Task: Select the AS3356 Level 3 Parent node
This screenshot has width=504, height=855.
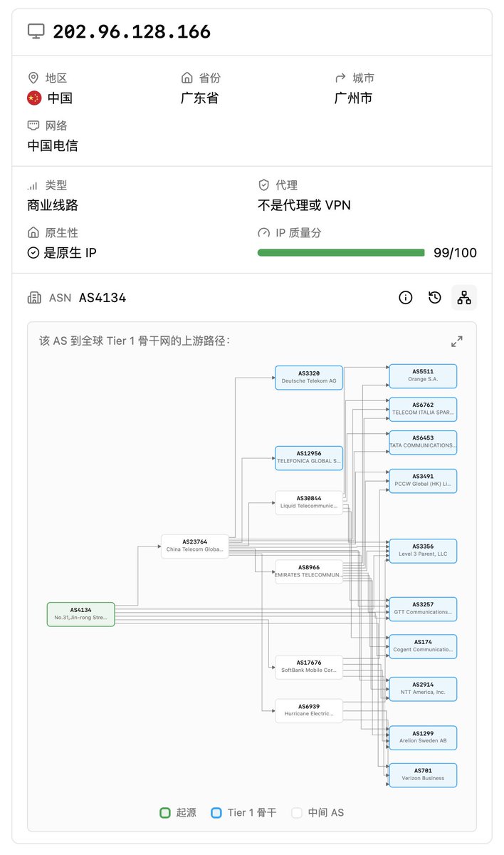Action: click(x=423, y=551)
